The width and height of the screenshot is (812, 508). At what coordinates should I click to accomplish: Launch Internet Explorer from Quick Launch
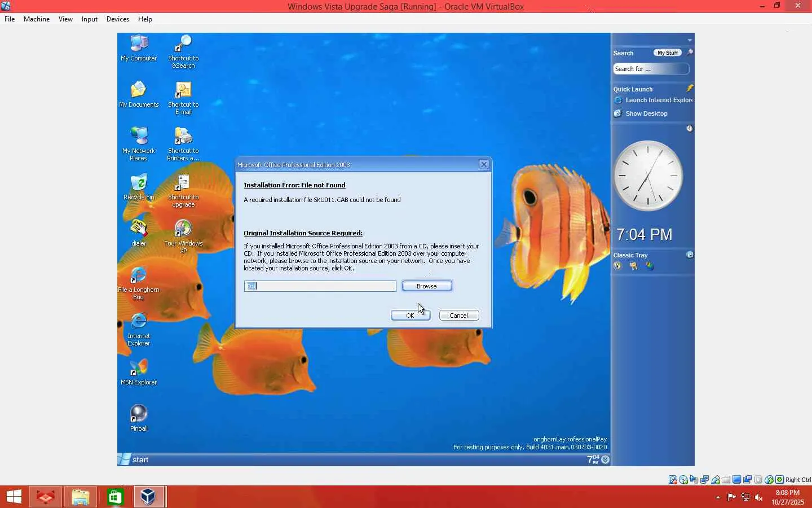click(x=653, y=100)
